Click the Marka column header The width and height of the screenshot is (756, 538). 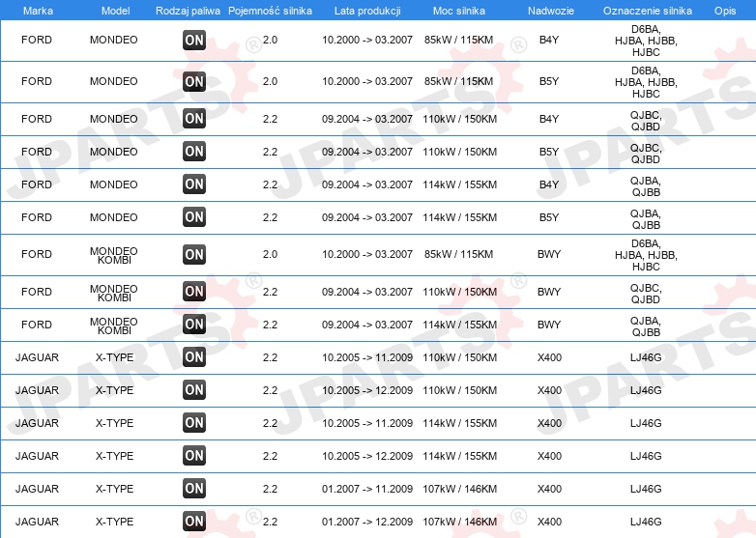pyautogui.click(x=38, y=11)
